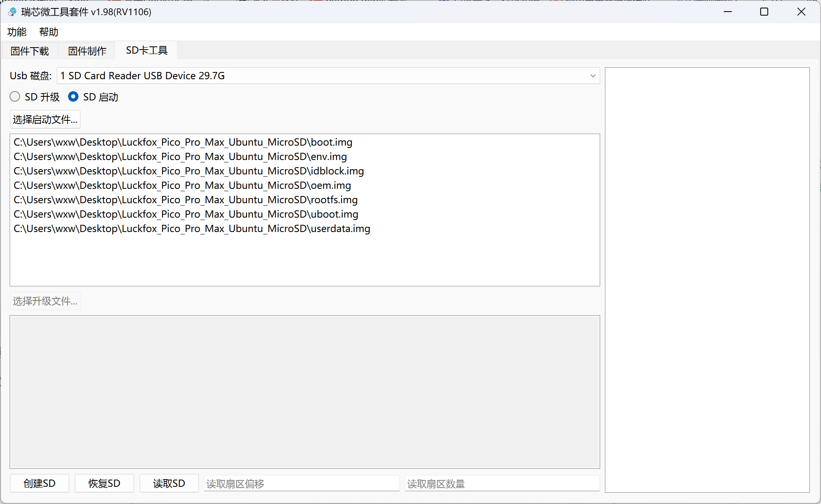The image size is (821, 504).
Task: Open the Usb 磁盘 device dropdown
Action: (328, 76)
